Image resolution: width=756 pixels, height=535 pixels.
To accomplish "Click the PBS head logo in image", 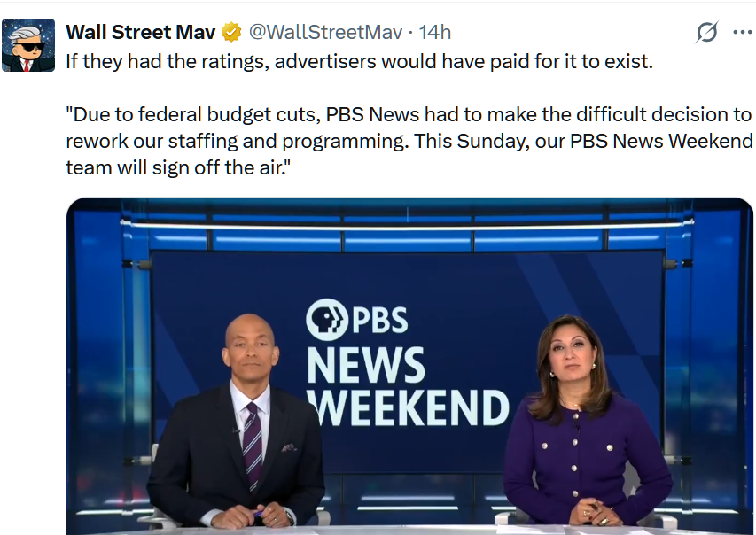I will tap(327, 318).
